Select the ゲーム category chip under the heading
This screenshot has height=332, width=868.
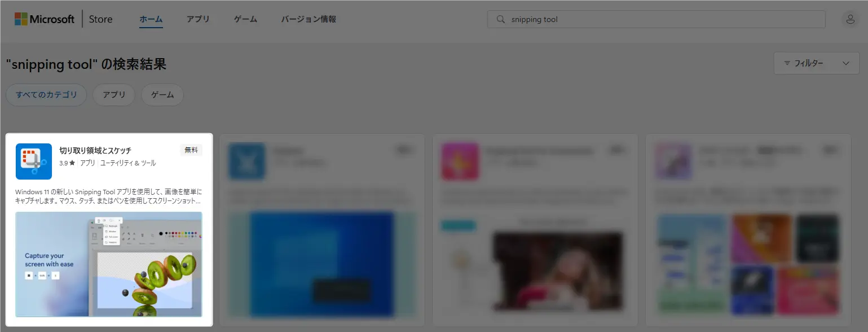point(162,95)
